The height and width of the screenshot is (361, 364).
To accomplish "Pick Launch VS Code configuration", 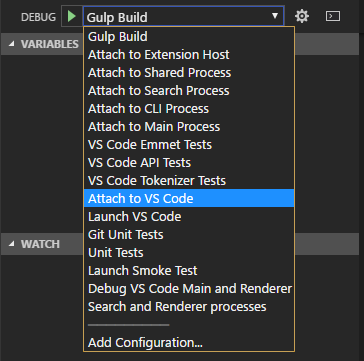I will 189,216.
